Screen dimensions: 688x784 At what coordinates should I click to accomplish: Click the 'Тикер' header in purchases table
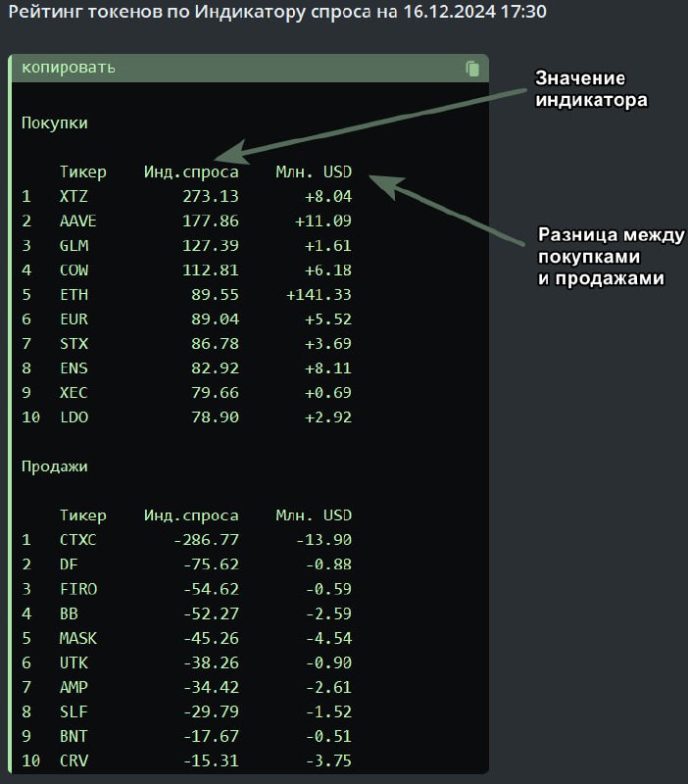coord(83,172)
